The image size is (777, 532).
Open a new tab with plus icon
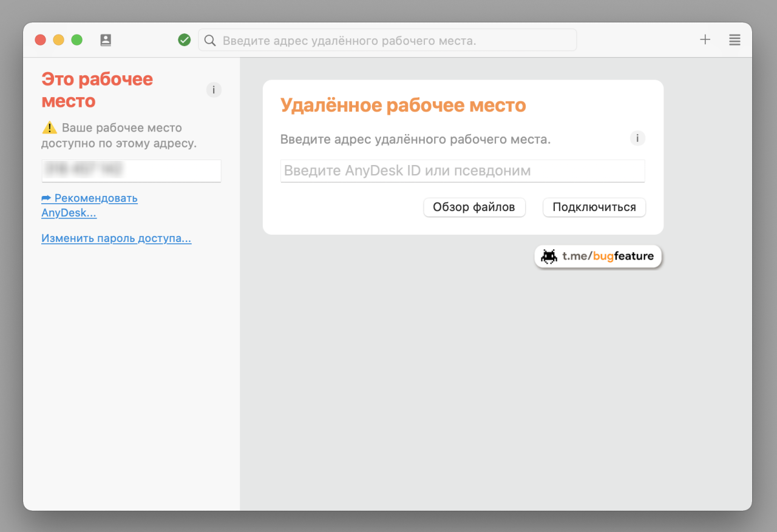pyautogui.click(x=705, y=40)
